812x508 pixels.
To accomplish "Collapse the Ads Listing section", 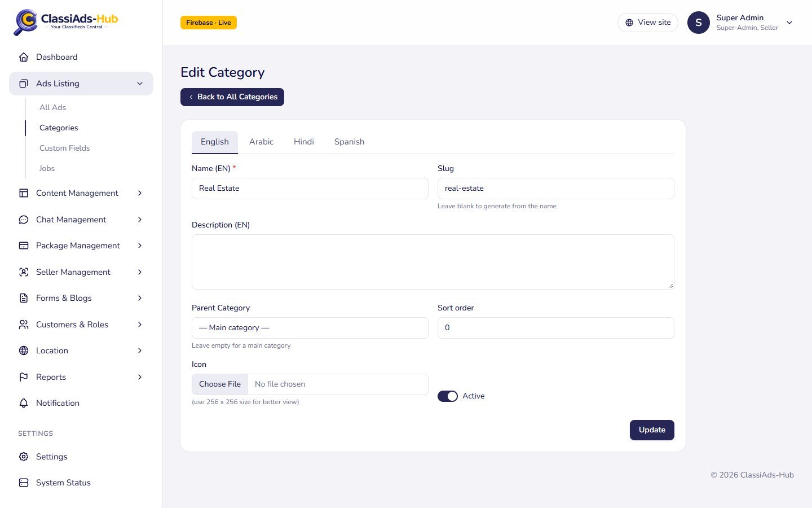I will pyautogui.click(x=140, y=84).
